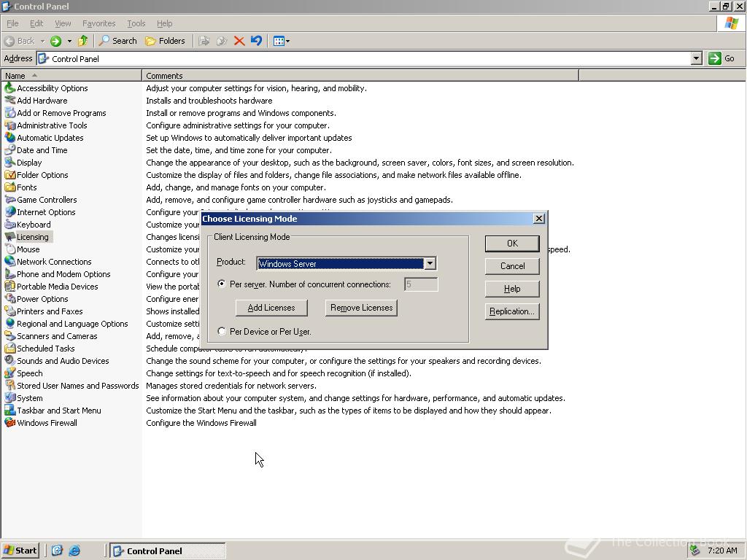
Task: Toggle the Folders toolbar button
Action: tap(165, 41)
